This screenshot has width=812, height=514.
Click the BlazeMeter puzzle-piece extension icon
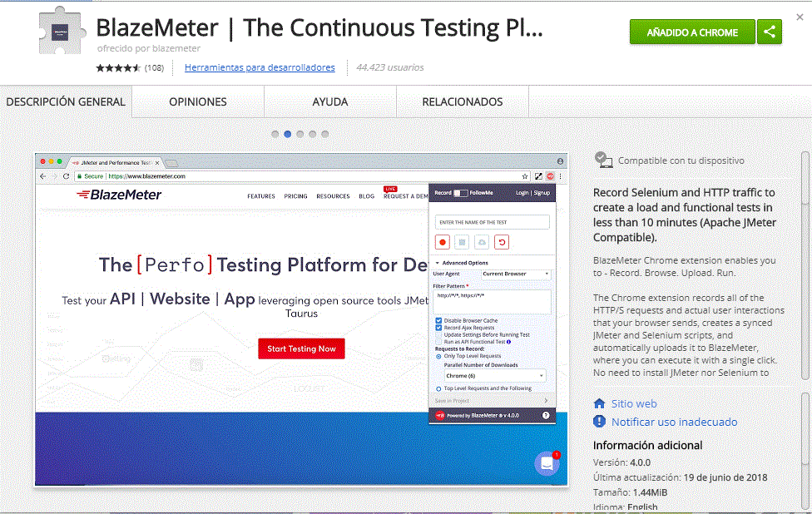62,31
